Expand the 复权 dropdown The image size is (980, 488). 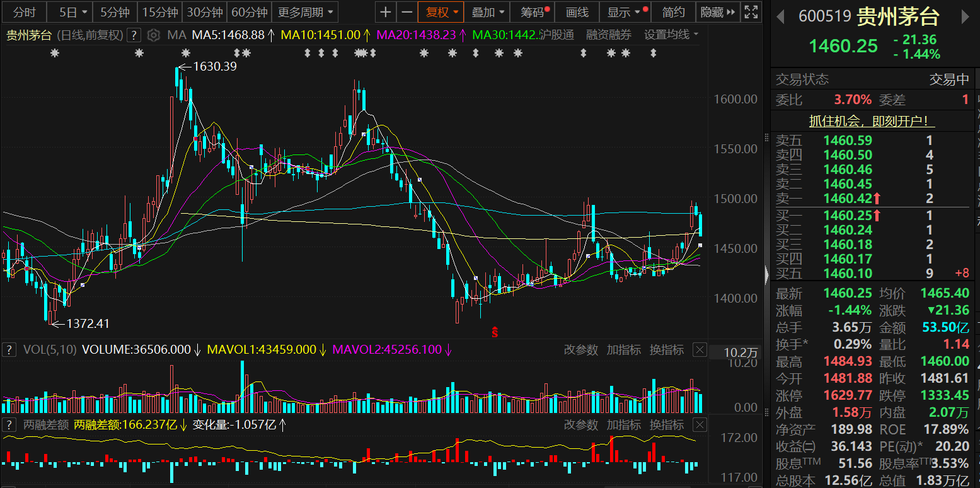[x=441, y=12]
